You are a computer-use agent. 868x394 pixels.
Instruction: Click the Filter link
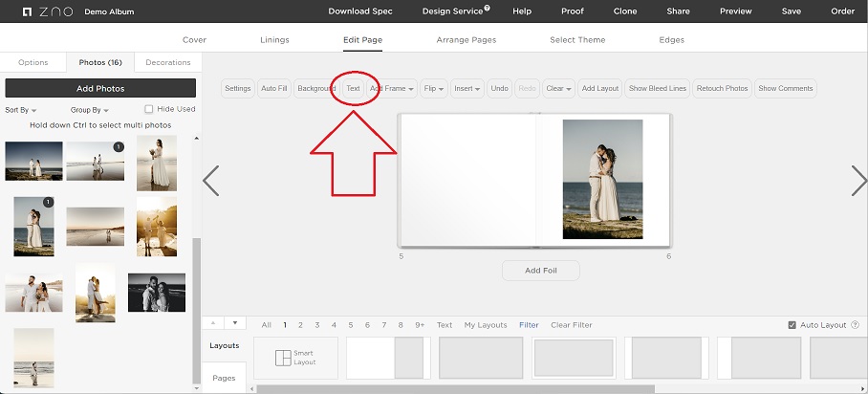click(529, 325)
